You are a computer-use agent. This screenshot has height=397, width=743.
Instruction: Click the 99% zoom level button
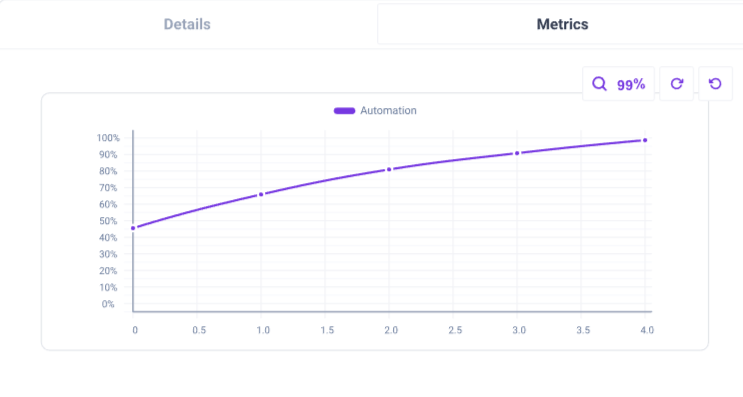tap(618, 84)
